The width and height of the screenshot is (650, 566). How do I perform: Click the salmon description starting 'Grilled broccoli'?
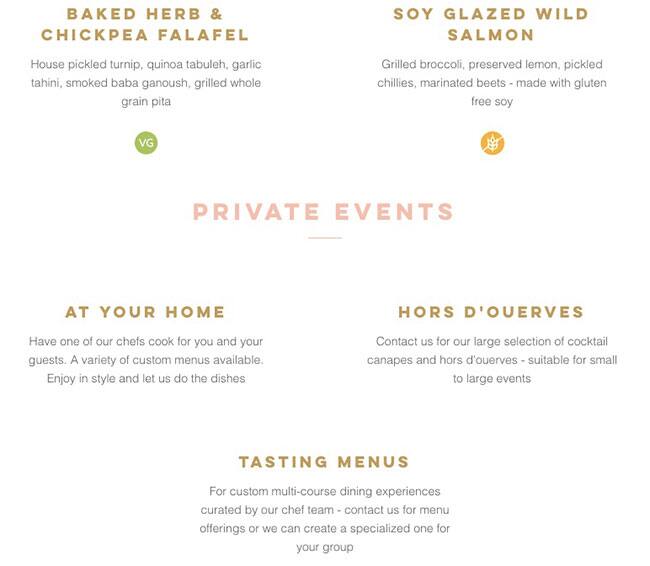(491, 83)
